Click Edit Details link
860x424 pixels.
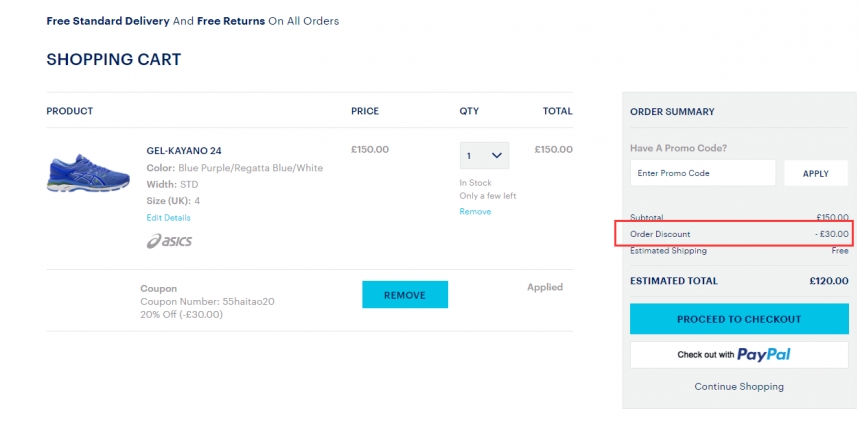click(x=168, y=217)
